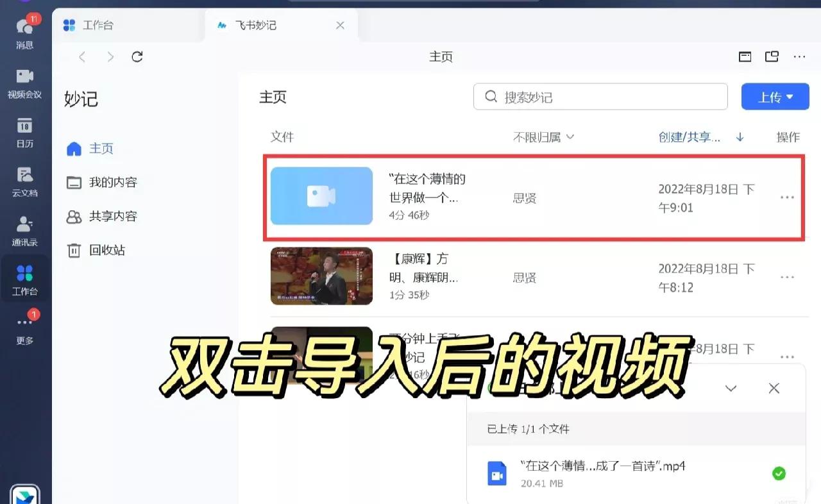The image size is (821, 504).
Task: Open the three-dot menu at top right
Action: pos(799,56)
